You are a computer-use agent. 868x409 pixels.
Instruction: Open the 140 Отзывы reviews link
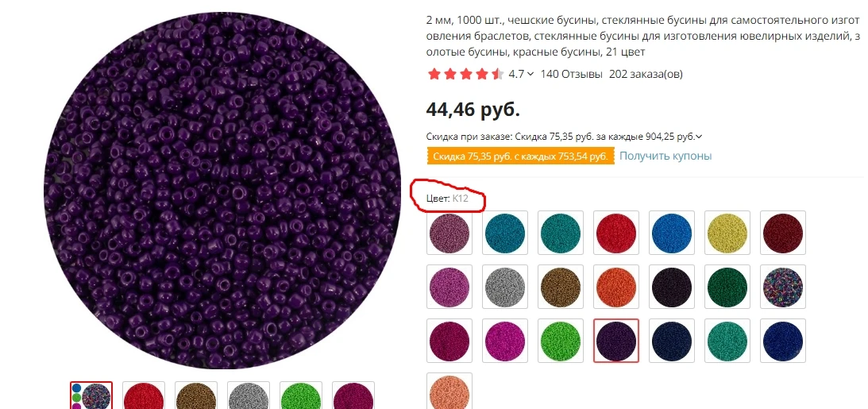tap(571, 74)
